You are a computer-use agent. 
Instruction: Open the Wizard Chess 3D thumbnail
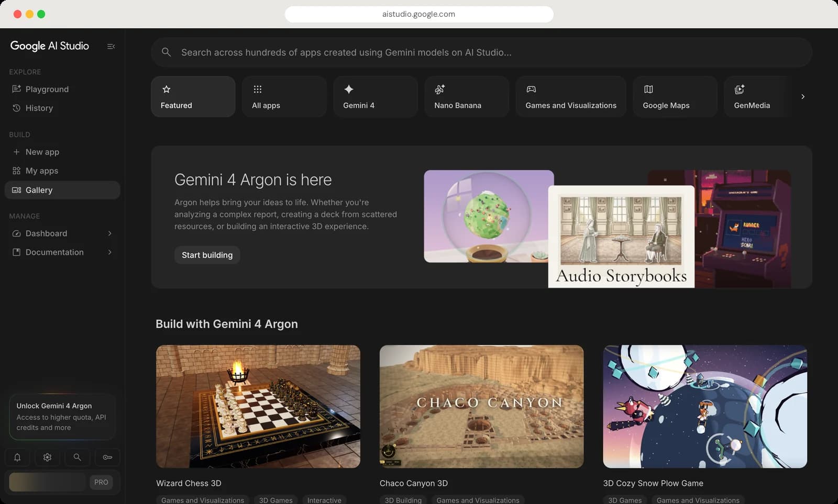(258, 407)
